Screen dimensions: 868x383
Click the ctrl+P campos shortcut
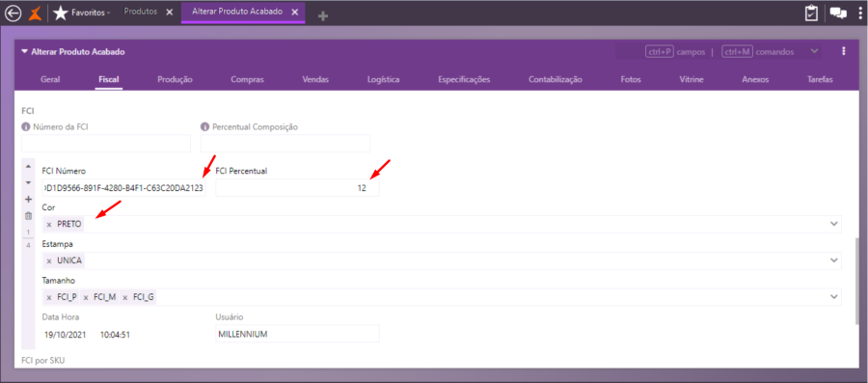pyautogui.click(x=675, y=51)
